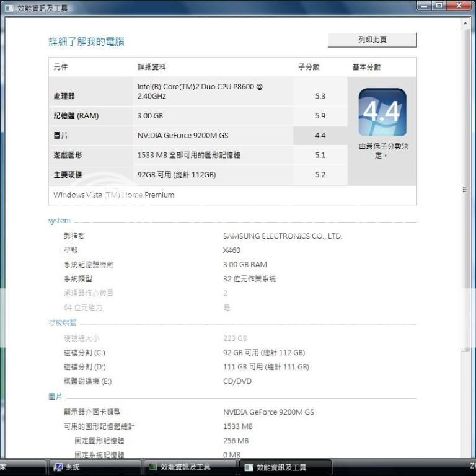Click the 系統 taskbar monitor icon
476x476 pixels.
pos(58,467)
